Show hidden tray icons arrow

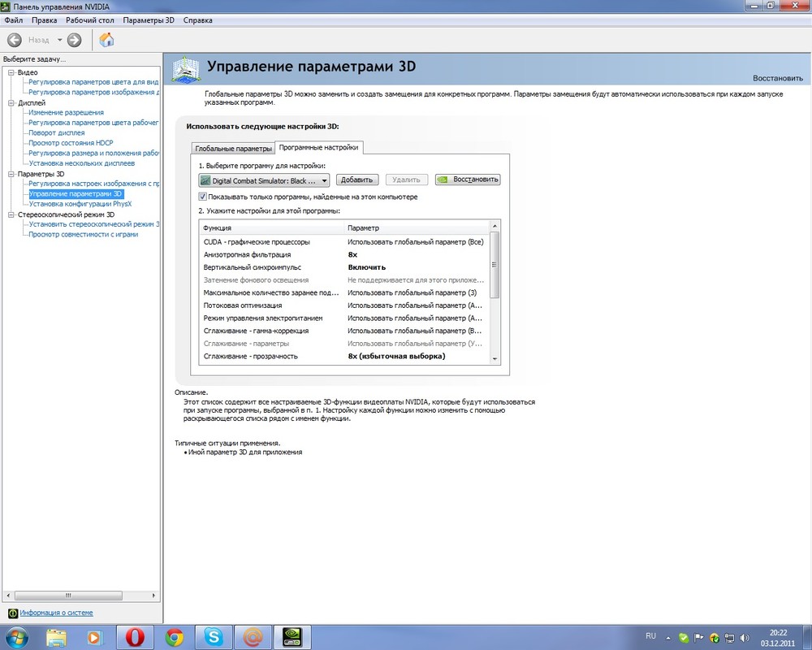click(x=668, y=638)
